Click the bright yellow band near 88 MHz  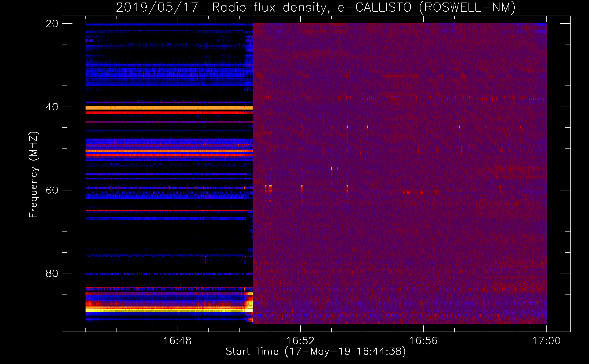coord(167,309)
